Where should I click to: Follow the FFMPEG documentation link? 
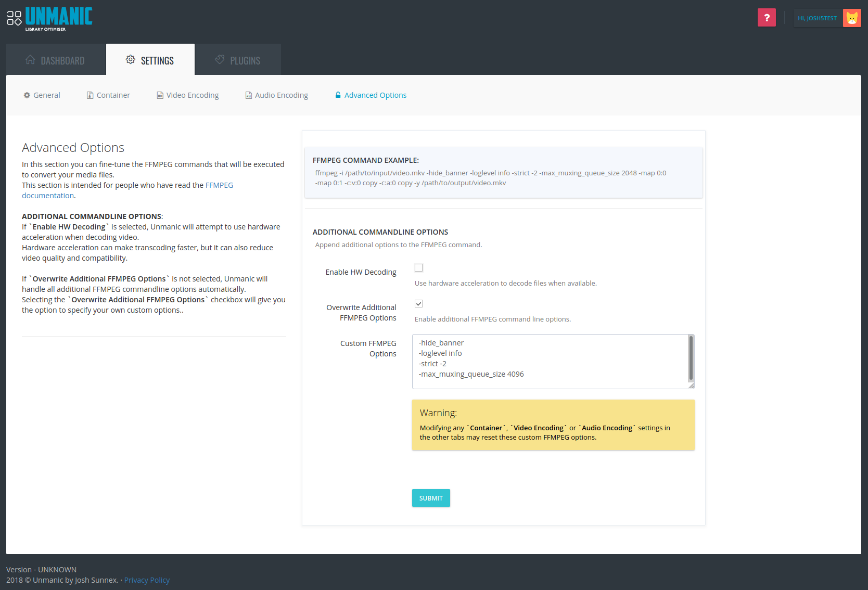pyautogui.click(x=127, y=190)
